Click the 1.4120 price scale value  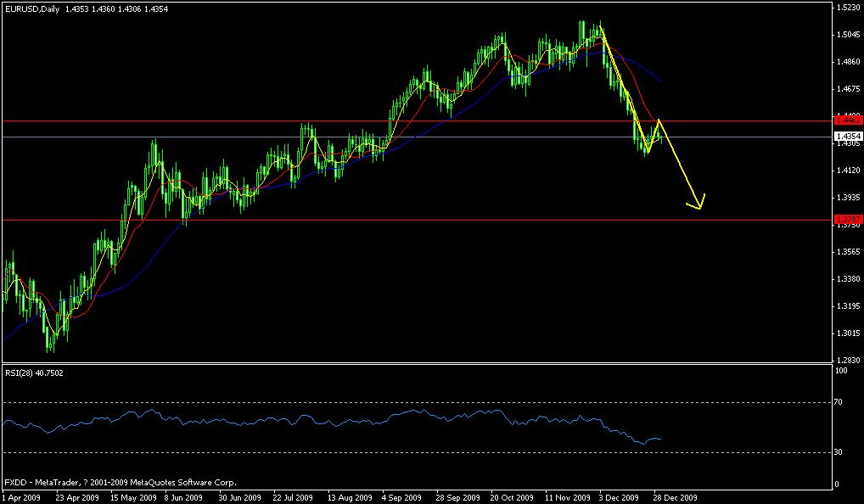click(849, 171)
